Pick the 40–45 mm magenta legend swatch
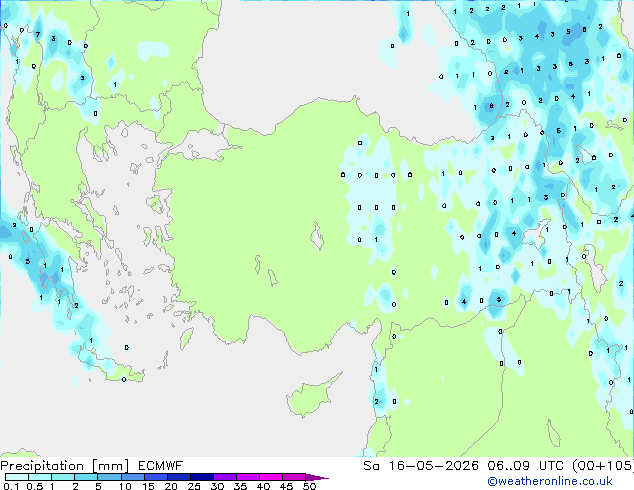Screen dimensions: 634x490 point(271,477)
